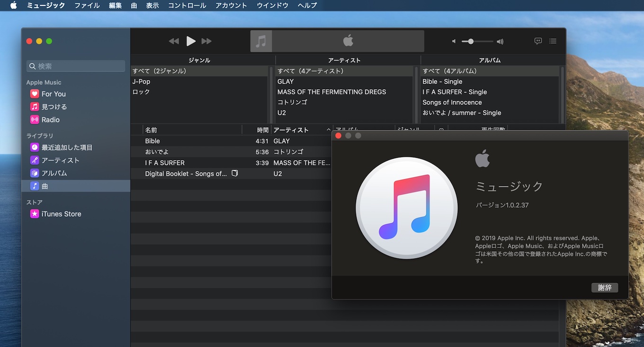The width and height of the screenshot is (644, 347).
Task: Open For You in sidebar
Action: point(76,94)
